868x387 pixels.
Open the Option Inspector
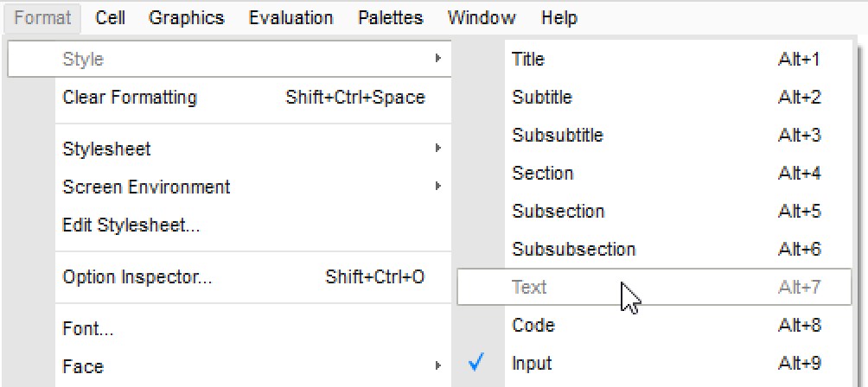coord(137,277)
